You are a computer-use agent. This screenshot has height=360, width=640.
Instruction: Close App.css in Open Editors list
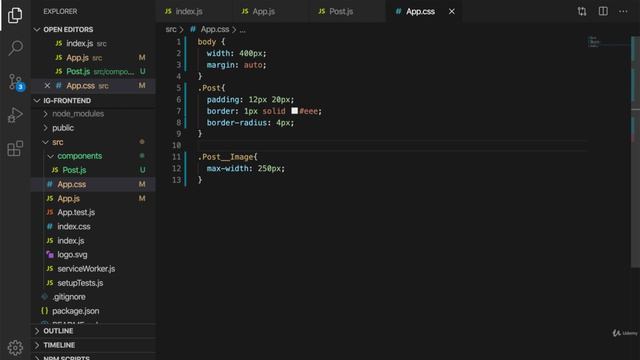(47, 86)
